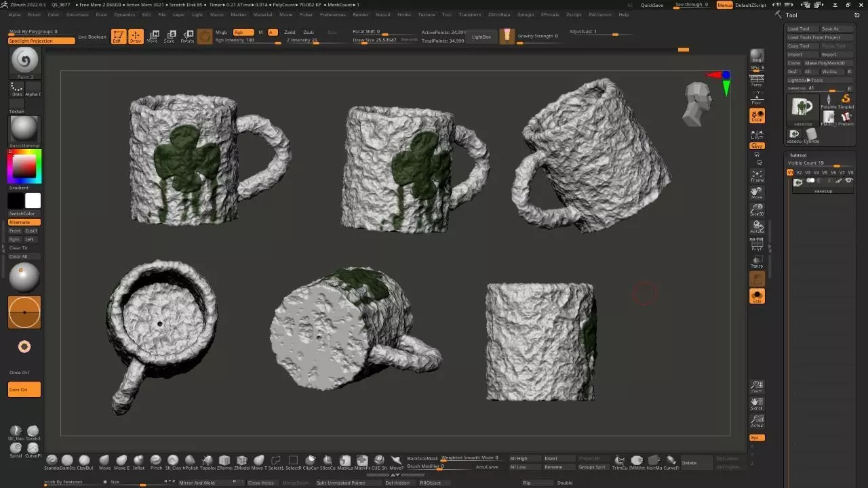Click the QuickSave button
The image size is (868, 488).
[x=652, y=5]
